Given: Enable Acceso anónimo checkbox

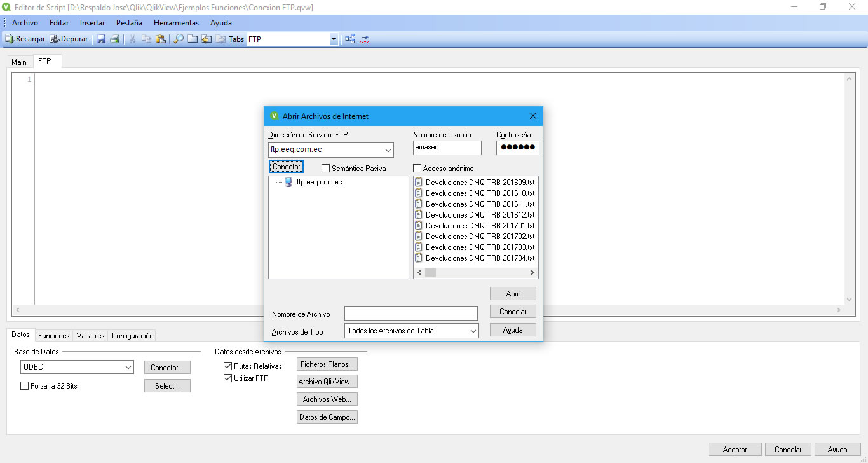Looking at the screenshot, I should coord(417,169).
